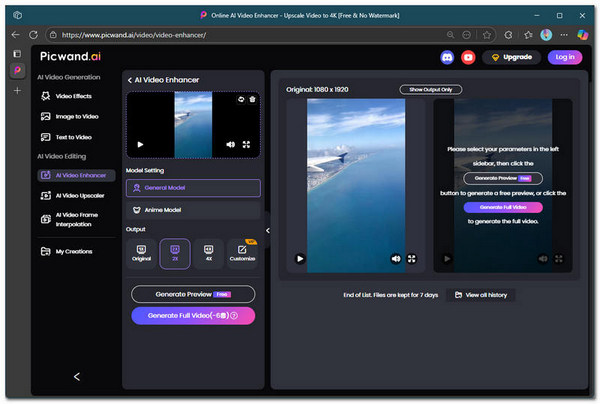Image resolution: width=600 pixels, height=404 pixels.
Task: Play the uploaded thumbnail video in sidebar
Action: pyautogui.click(x=140, y=144)
